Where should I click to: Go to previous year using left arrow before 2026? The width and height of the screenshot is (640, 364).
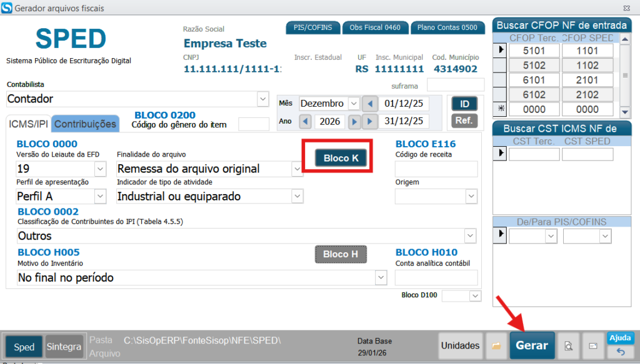306,121
